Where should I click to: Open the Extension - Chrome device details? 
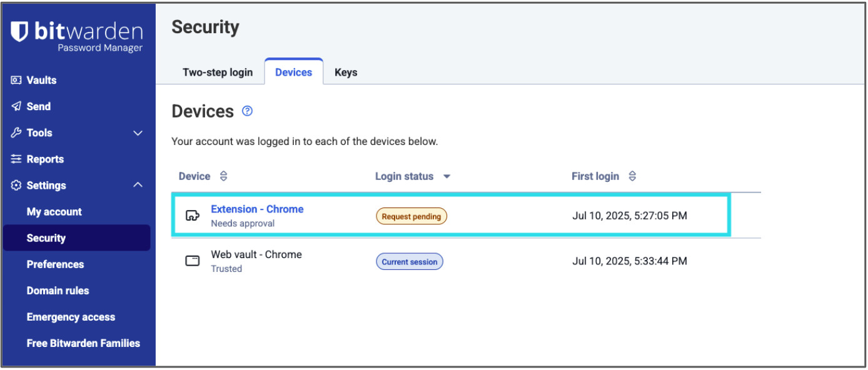tap(256, 209)
